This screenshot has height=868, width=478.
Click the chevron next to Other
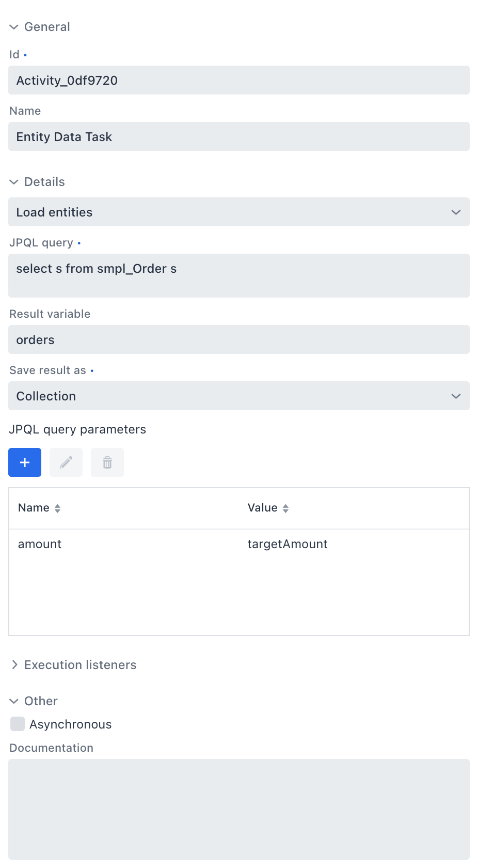[13, 701]
